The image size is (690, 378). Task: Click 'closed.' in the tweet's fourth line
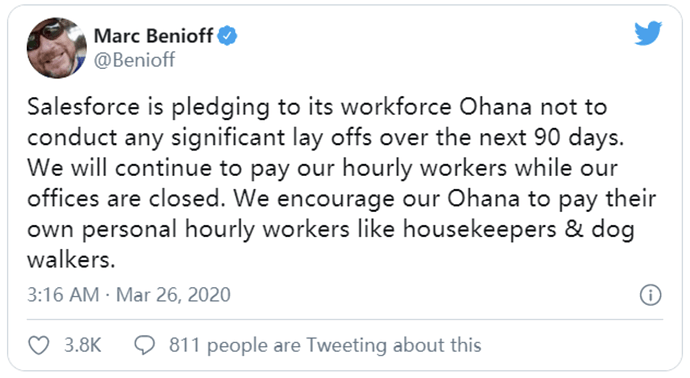pos(184,199)
